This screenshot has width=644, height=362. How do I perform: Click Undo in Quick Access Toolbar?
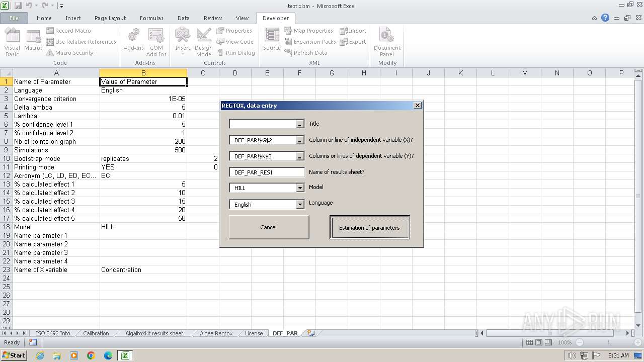(29, 6)
